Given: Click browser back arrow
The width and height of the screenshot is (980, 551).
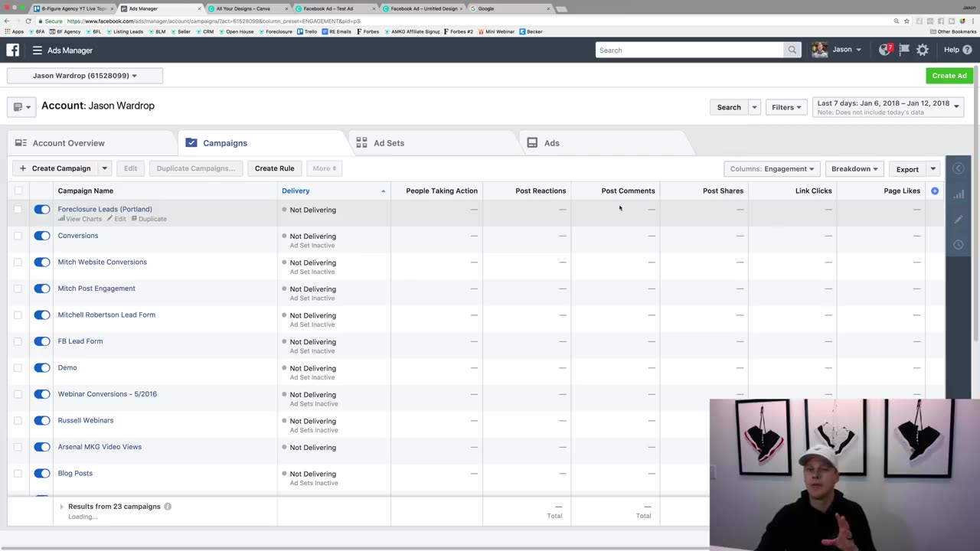Looking at the screenshot, I should point(7,21).
